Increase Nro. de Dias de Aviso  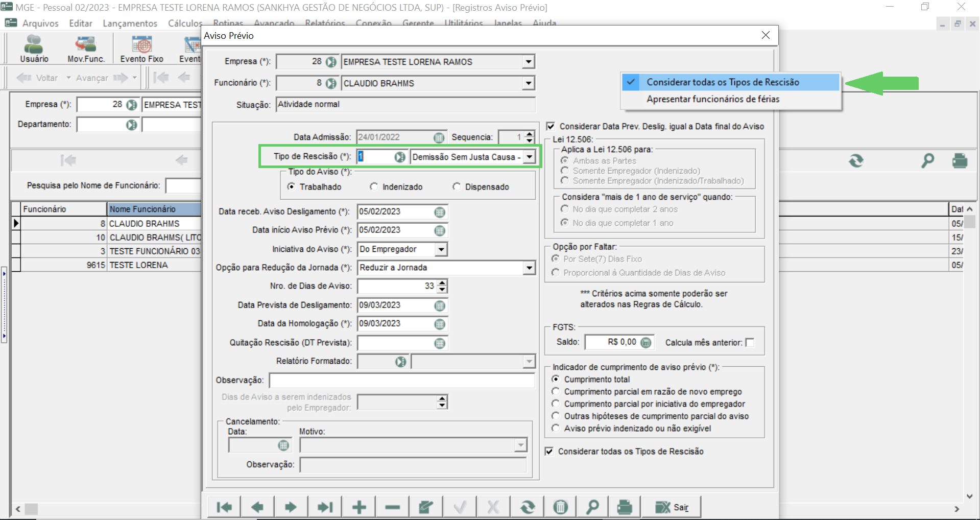pyautogui.click(x=442, y=282)
